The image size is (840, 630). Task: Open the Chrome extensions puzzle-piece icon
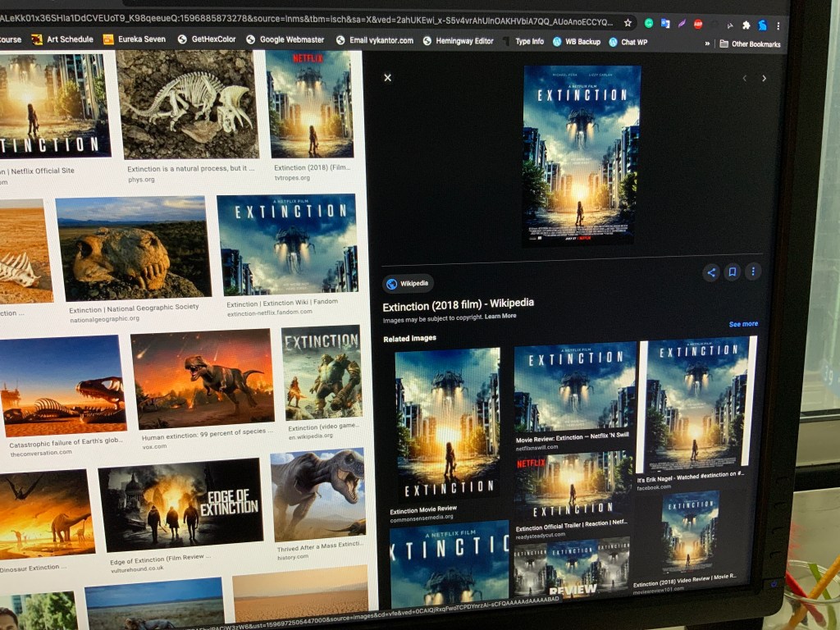(x=746, y=24)
